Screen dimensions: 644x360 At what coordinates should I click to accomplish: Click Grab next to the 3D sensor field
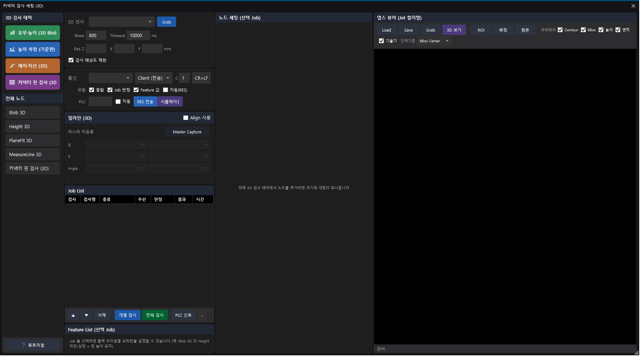(x=167, y=22)
